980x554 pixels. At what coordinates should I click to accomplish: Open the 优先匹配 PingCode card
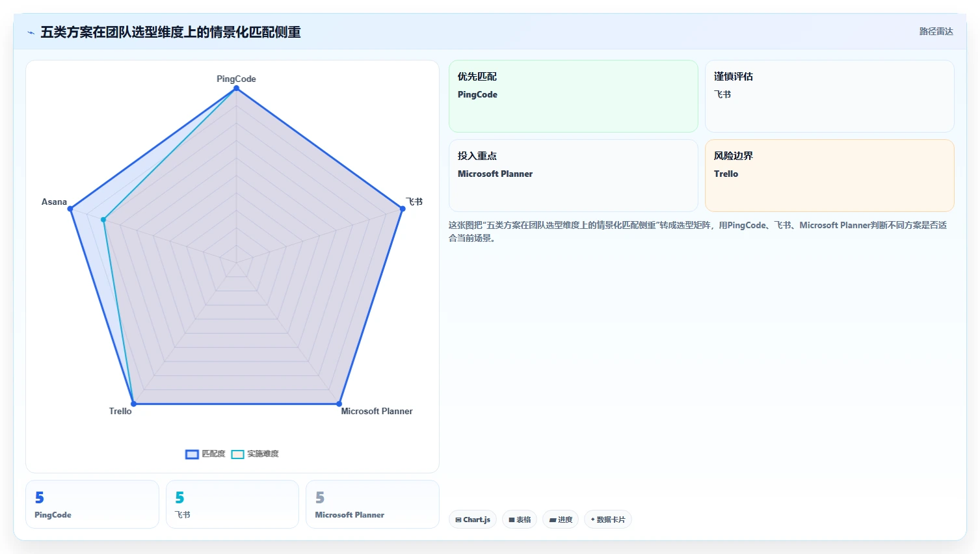[x=573, y=96]
